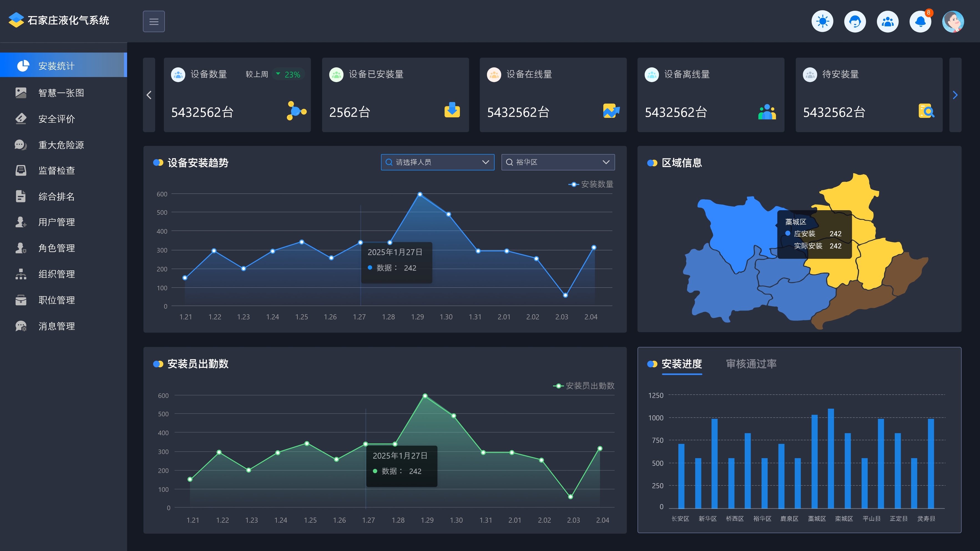Viewport: 980px width, 551px height.
Task: Click the group users icon in header
Action: 888,21
